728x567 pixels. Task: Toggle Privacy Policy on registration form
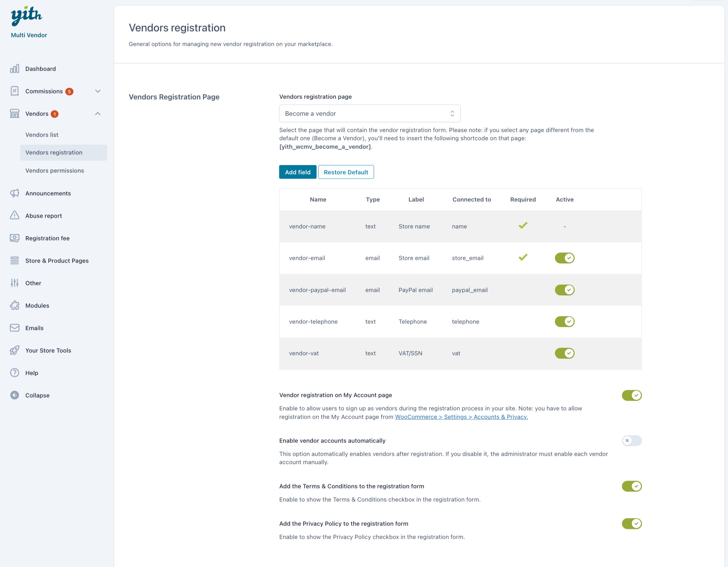632,524
